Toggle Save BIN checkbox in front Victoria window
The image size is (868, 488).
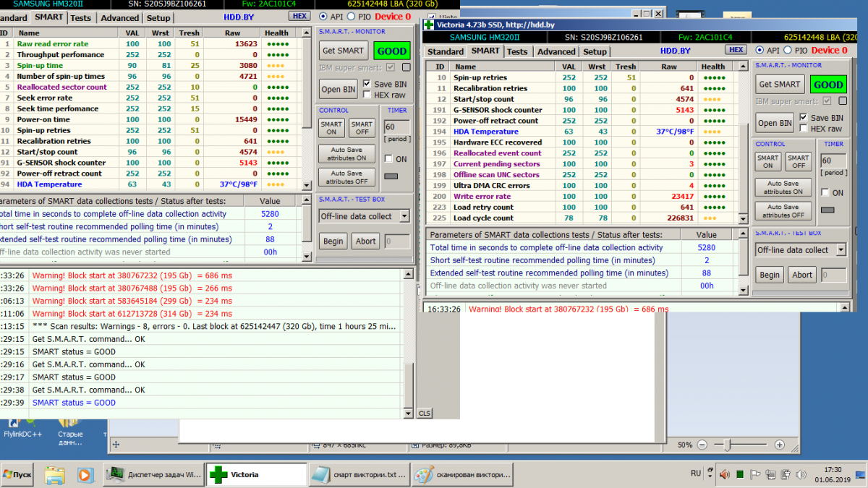[804, 118]
